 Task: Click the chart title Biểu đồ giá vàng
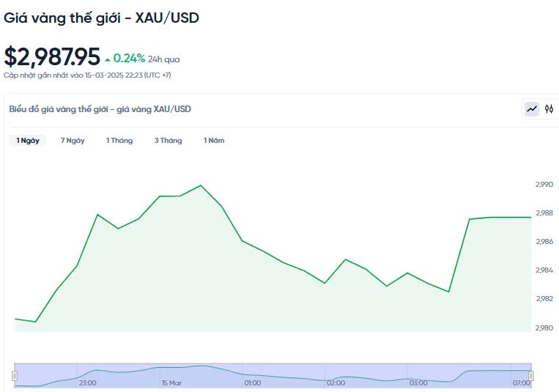[100, 109]
